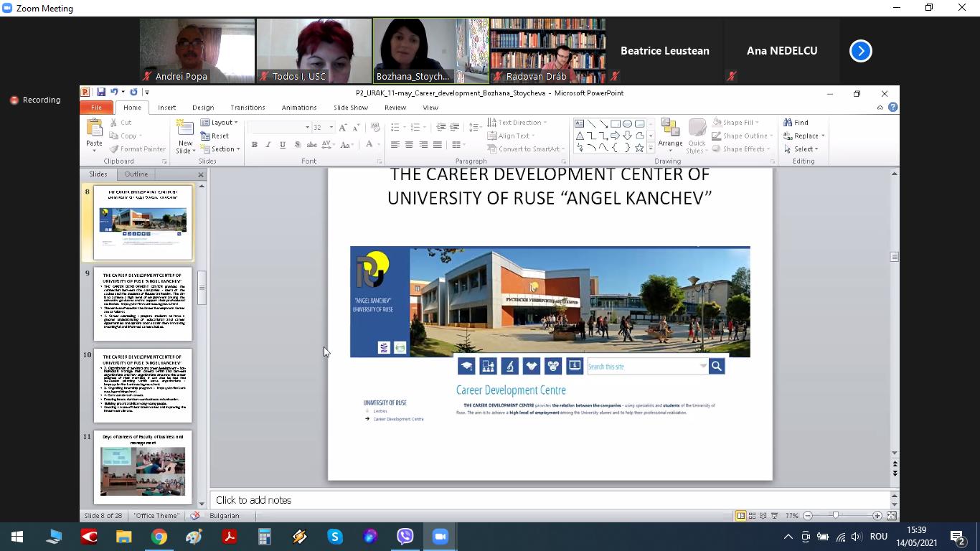Click Find with the binoculars icon
Screen dimensions: 980x551
(796, 122)
